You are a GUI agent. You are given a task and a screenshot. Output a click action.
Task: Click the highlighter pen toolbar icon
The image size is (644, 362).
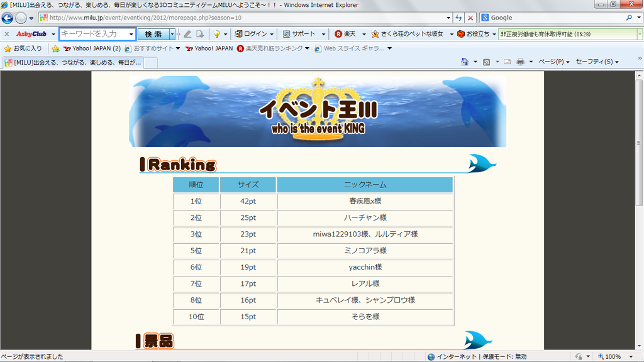[x=187, y=34]
